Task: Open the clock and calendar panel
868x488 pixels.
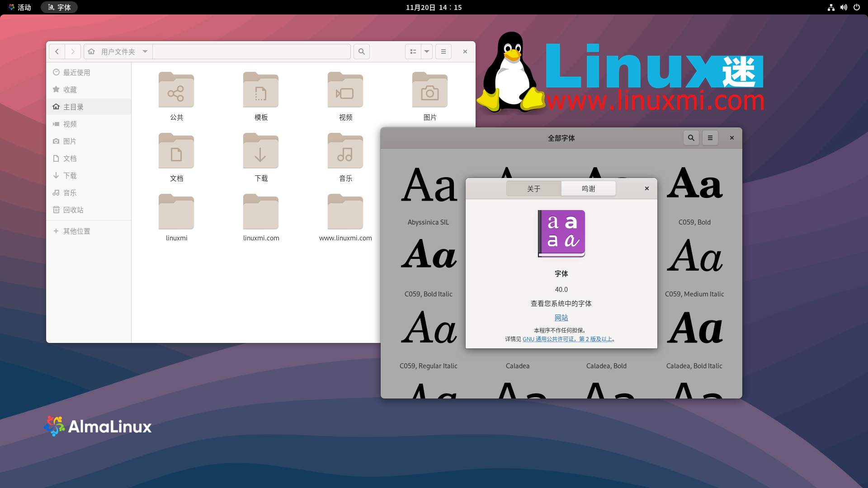Action: (434, 7)
